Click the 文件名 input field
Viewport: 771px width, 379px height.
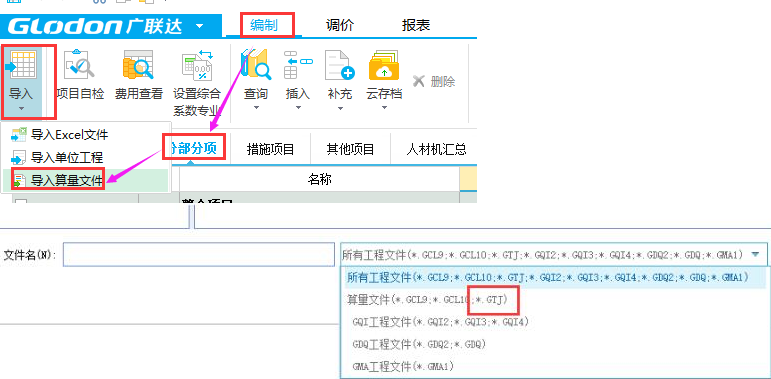pos(199,255)
